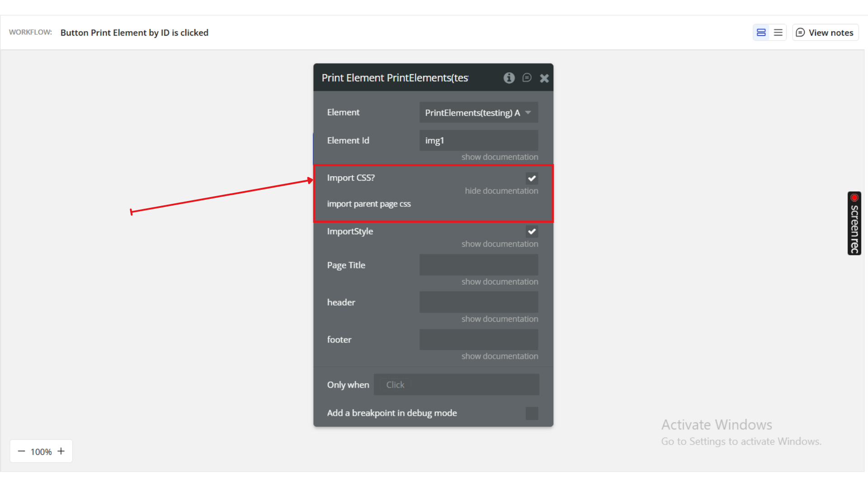The height and width of the screenshot is (488, 868).
Task: Click the info icon in panel header
Action: (x=509, y=78)
